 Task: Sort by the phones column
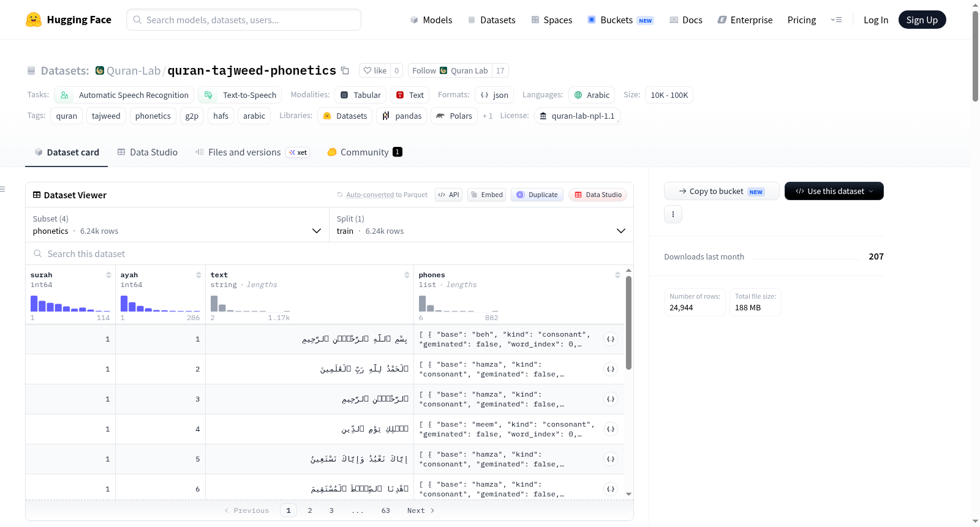[617, 275]
